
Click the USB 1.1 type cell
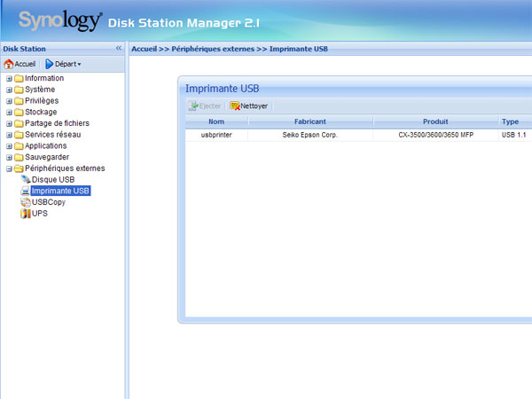coord(514,135)
